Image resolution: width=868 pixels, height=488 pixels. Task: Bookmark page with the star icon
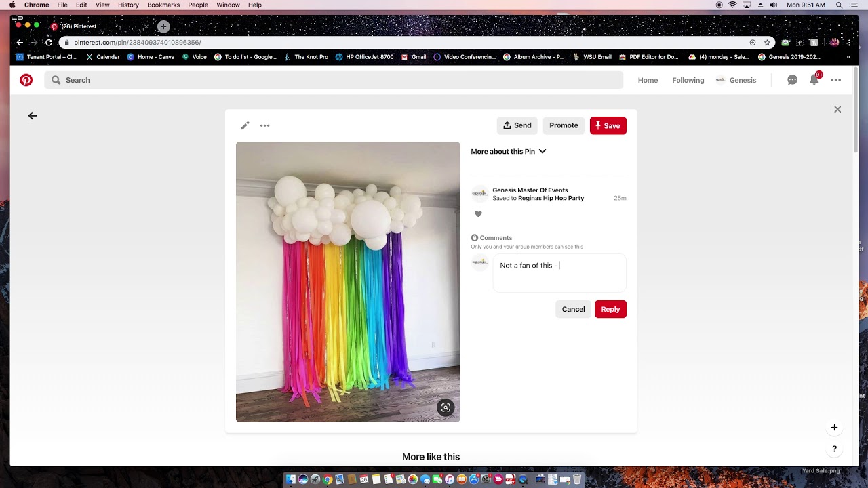tap(767, 42)
